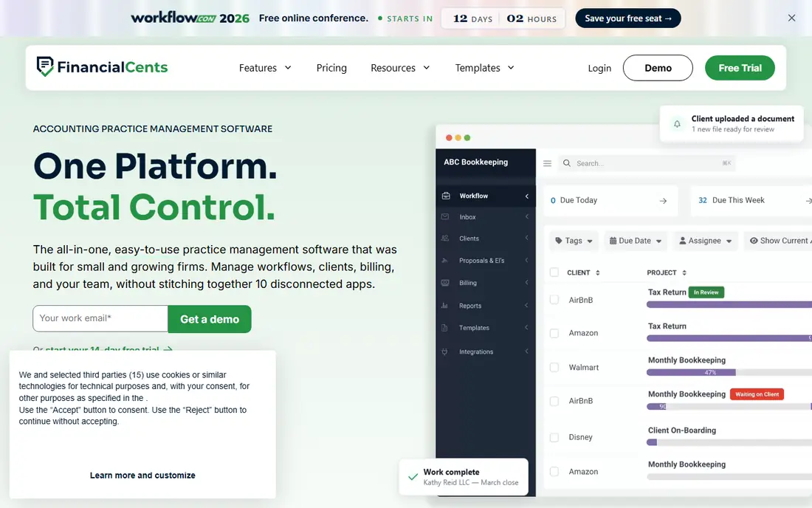Image resolution: width=812 pixels, height=508 pixels.
Task: Click the Demo button
Action: 658,68
